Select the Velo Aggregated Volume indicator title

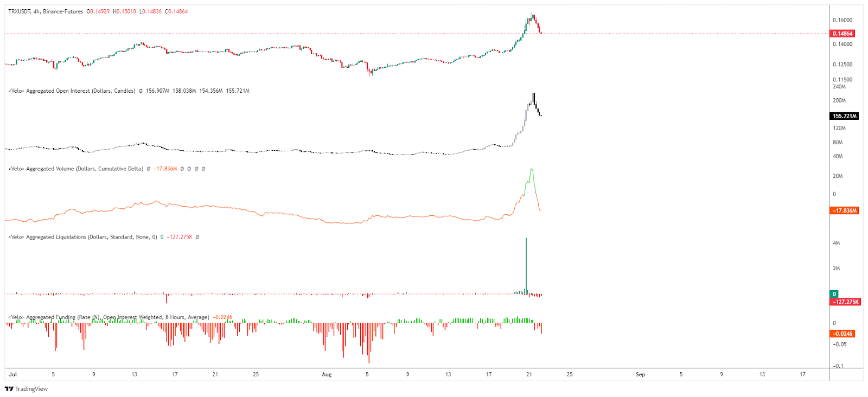click(x=76, y=169)
